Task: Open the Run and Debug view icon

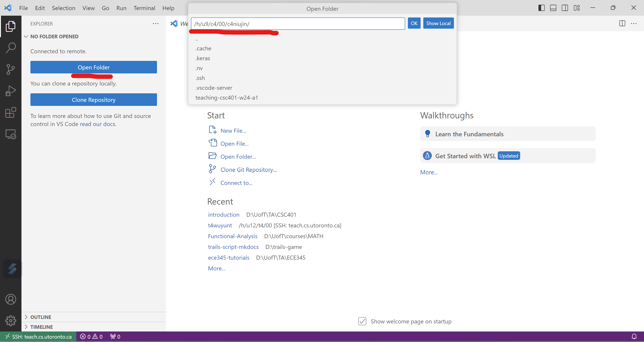Action: point(11,91)
